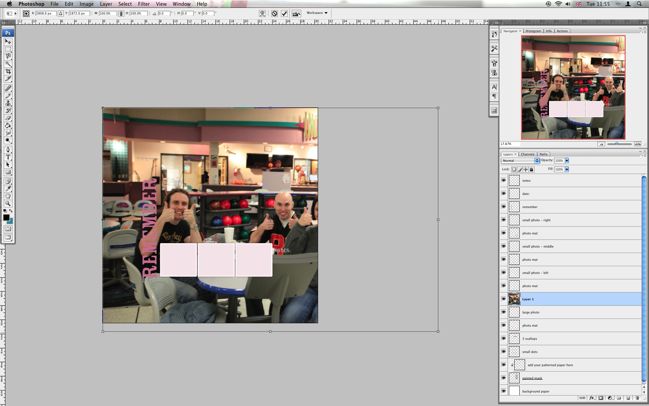Open the Layer menu
This screenshot has height=406, width=649.
[106, 4]
